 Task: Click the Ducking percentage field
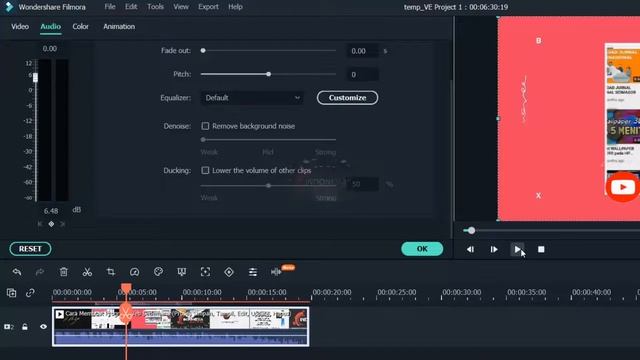point(362,184)
